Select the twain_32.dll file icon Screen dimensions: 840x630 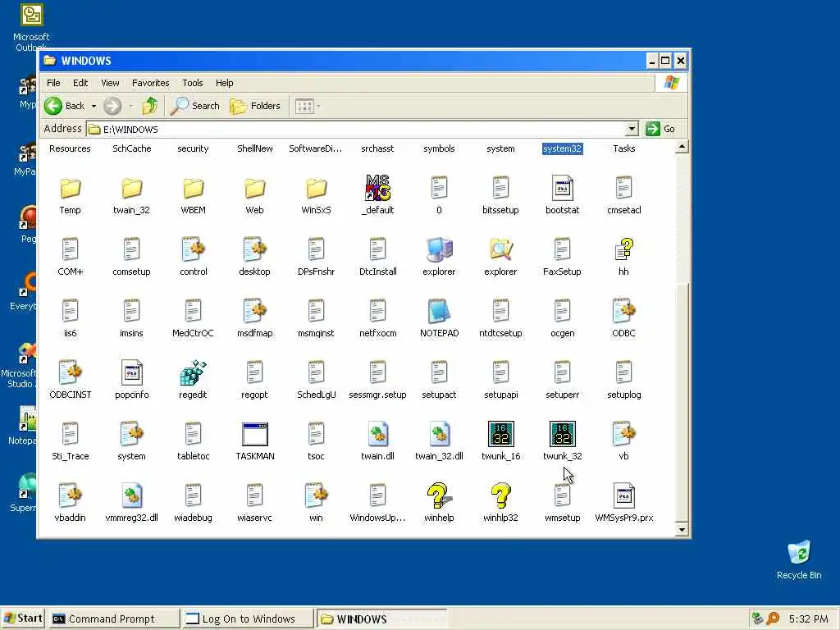coord(439,435)
